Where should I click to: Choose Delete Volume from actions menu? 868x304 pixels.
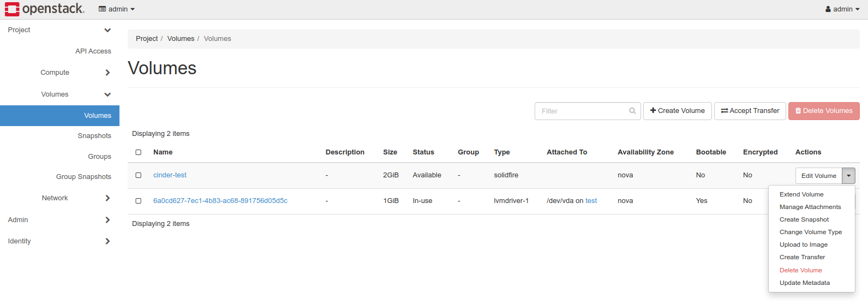click(x=800, y=270)
